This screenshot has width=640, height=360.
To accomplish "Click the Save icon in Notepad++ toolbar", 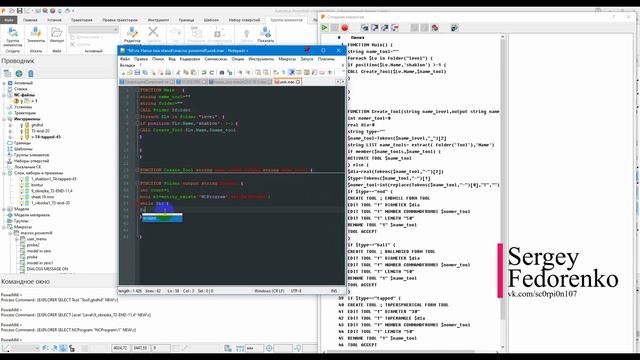I will (137, 72).
